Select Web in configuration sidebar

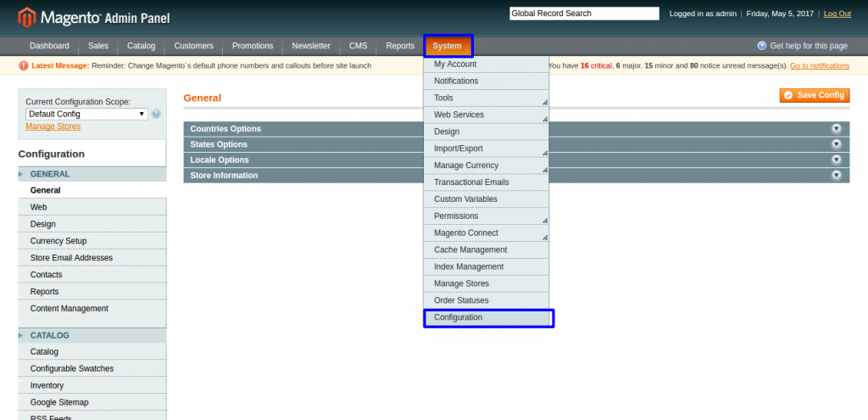(x=92, y=207)
